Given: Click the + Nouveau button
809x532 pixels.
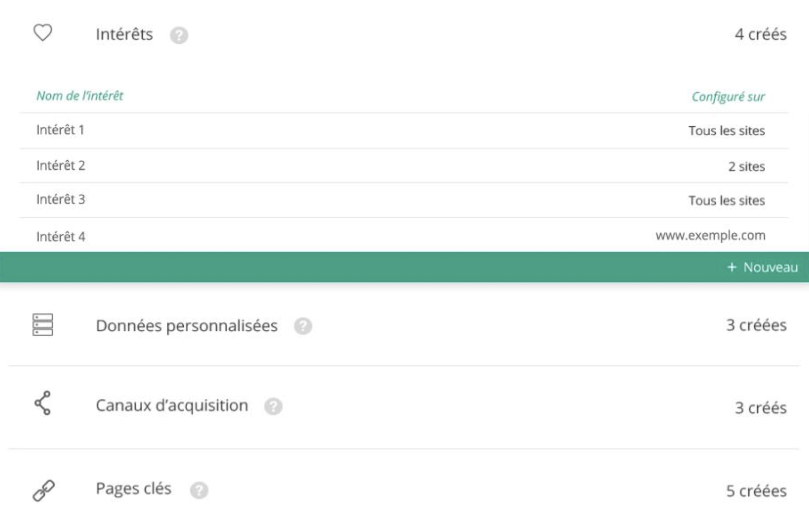Looking at the screenshot, I should (x=762, y=267).
